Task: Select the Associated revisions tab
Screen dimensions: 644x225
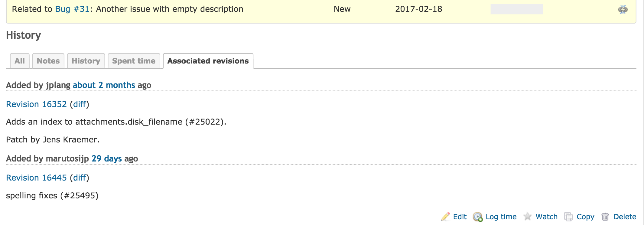Action: tap(208, 61)
